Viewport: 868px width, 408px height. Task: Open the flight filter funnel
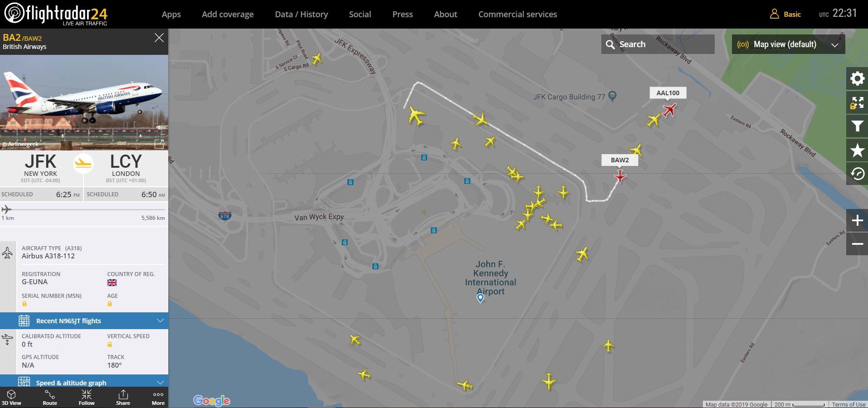(857, 126)
